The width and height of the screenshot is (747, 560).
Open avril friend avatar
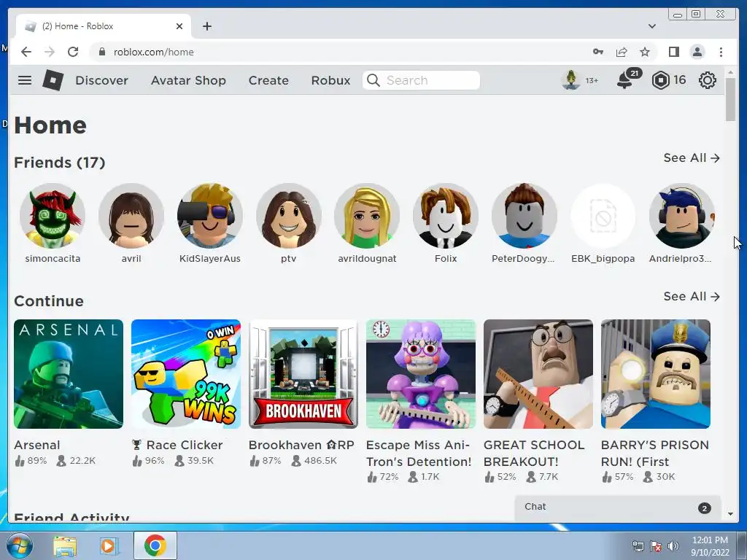coord(131,216)
